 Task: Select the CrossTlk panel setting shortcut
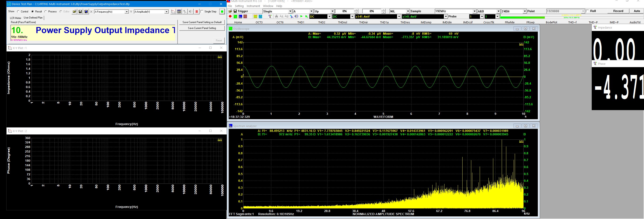pos(489,22)
